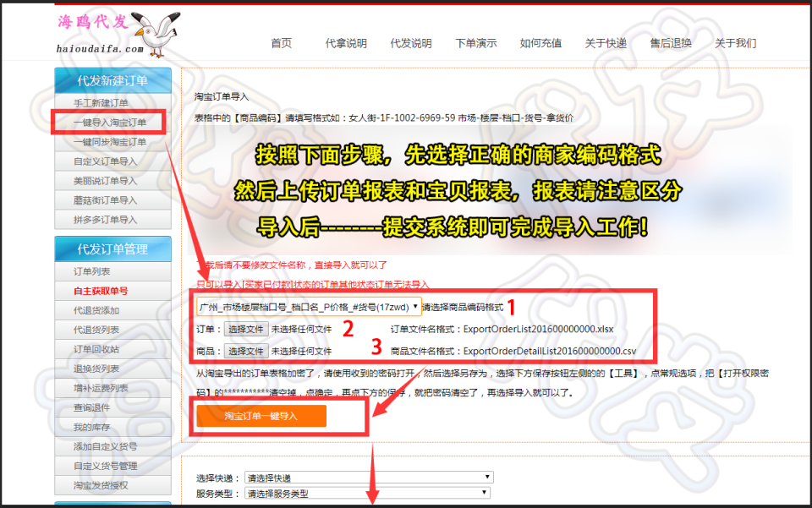Screen dimensions: 812x508
Task: Open the 售后退换 navigation item
Action: pos(671,43)
